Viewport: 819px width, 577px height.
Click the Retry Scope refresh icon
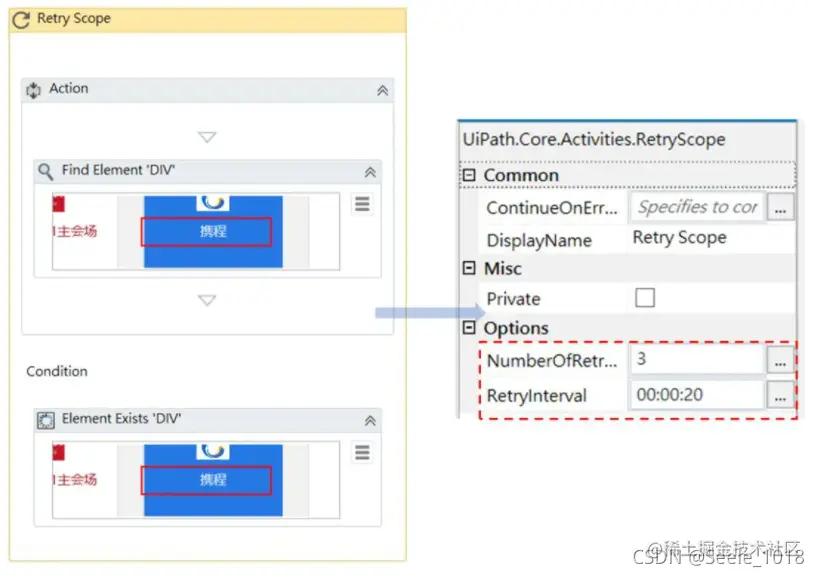click(21, 20)
